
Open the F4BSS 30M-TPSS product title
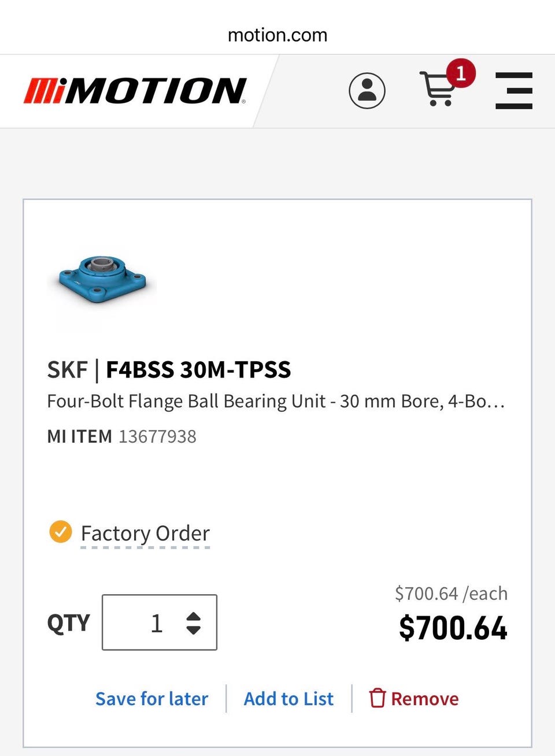198,369
